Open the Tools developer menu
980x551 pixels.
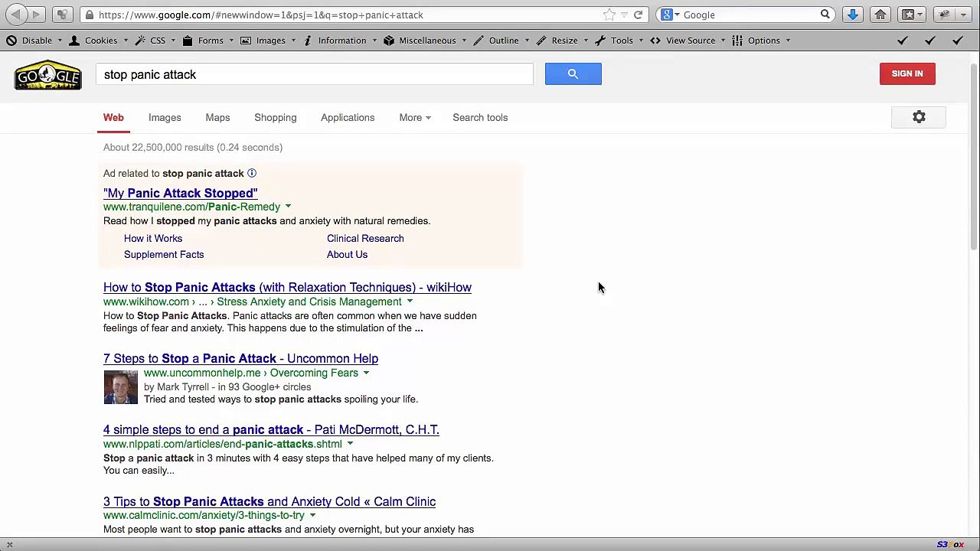point(619,41)
